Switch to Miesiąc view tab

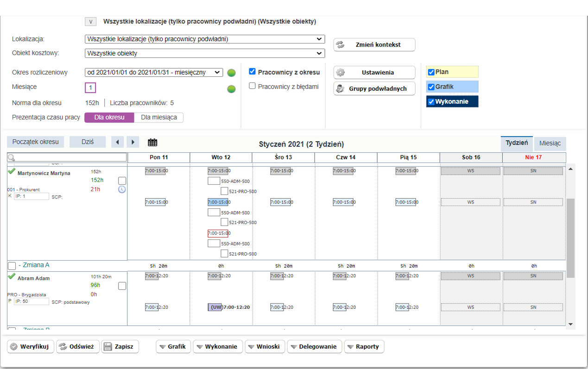point(550,144)
